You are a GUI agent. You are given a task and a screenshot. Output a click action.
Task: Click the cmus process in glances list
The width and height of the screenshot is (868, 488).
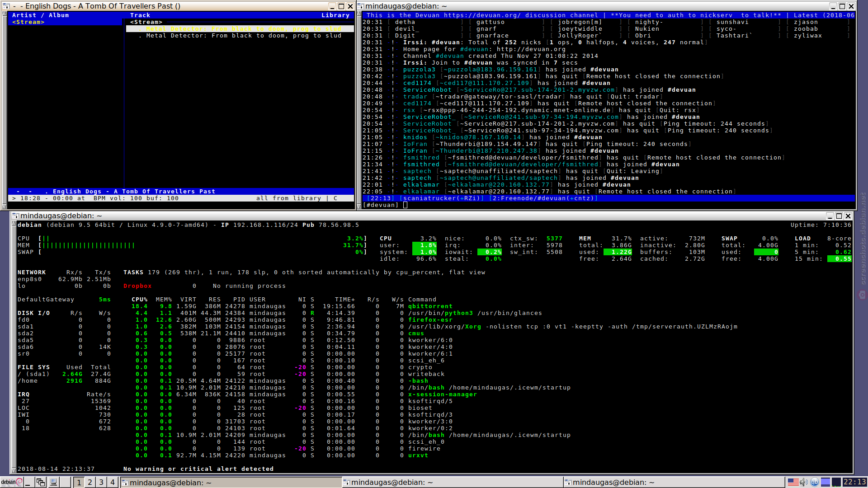coord(416,333)
